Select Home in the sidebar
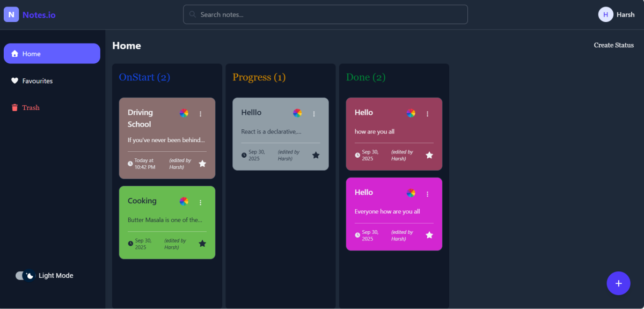 tap(52, 54)
